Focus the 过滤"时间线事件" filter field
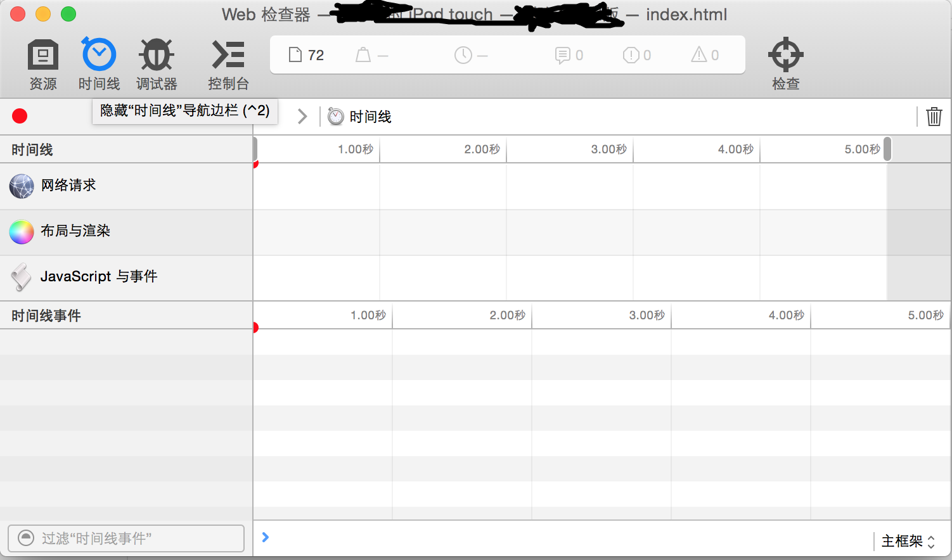Viewport: 952px width, 560px height. [x=126, y=538]
